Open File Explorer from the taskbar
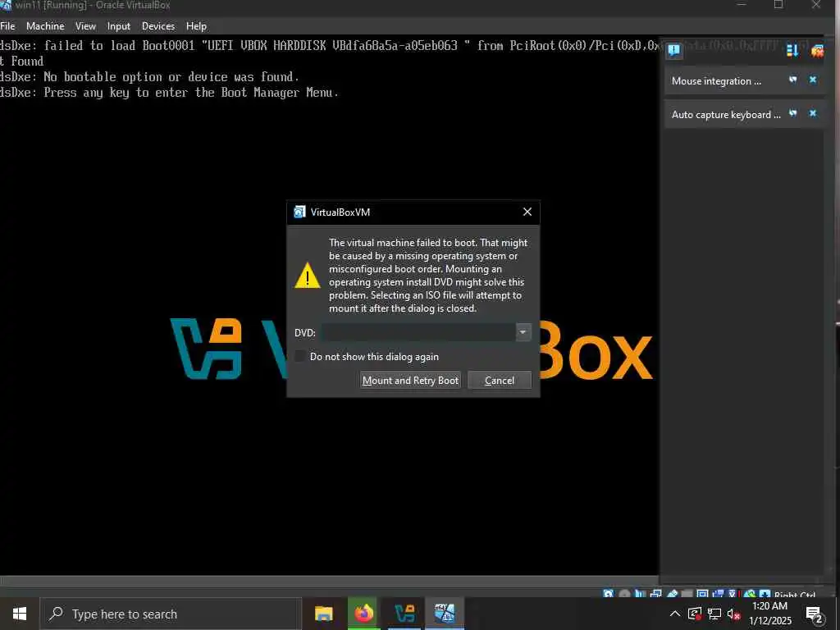This screenshot has height=630, width=840. coord(323,614)
